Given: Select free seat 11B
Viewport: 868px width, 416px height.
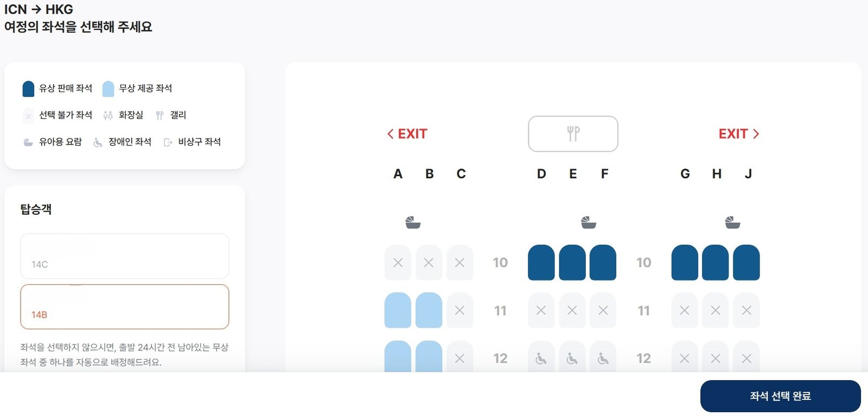Looking at the screenshot, I should click(429, 310).
